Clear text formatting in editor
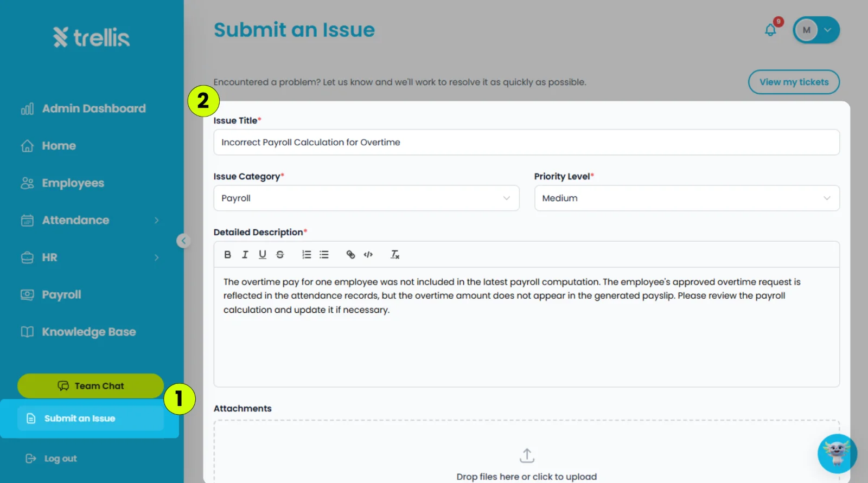Screen dimensions: 868x483 (x=395, y=254)
